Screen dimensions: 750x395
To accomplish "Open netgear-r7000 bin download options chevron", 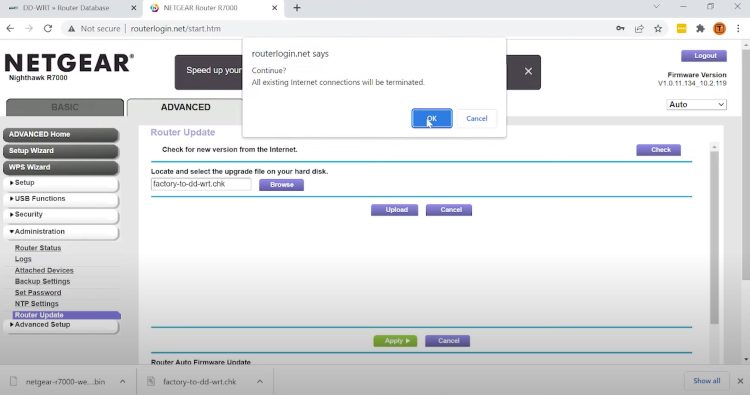I will [122, 382].
